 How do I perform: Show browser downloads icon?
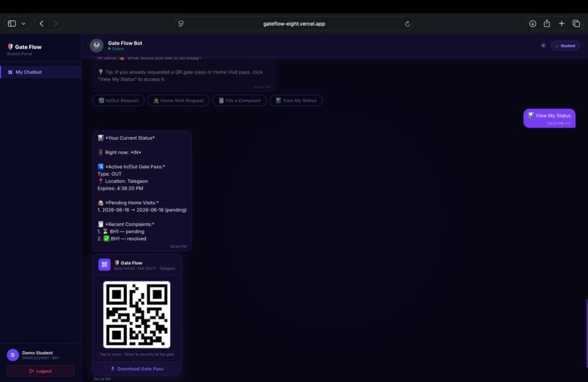point(533,23)
